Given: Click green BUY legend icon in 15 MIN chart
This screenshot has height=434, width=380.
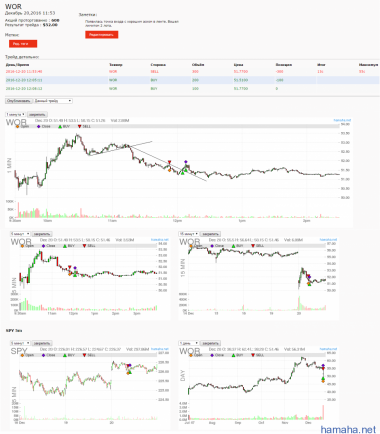Looking at the screenshot, I should 233,246.
